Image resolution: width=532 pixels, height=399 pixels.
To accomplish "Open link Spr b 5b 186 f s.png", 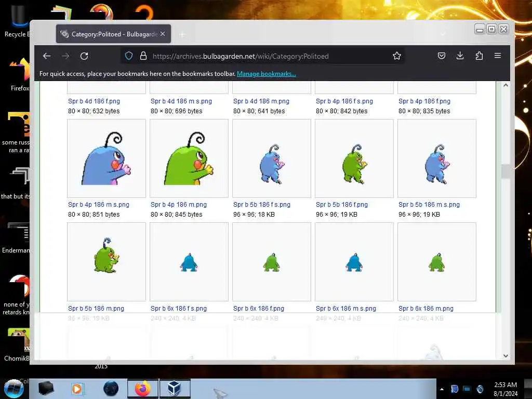I will [x=262, y=205].
